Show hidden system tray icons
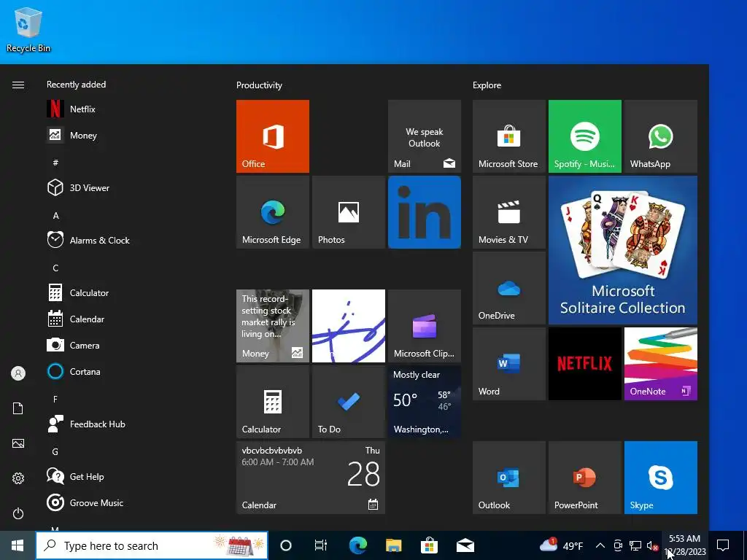This screenshot has width=747, height=560. [x=600, y=545]
